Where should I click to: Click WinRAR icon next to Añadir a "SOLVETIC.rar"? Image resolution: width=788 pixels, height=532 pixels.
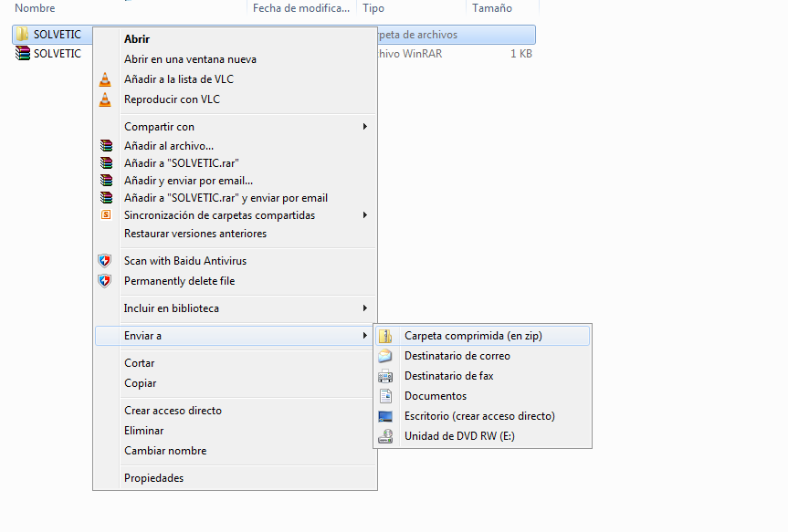click(106, 162)
